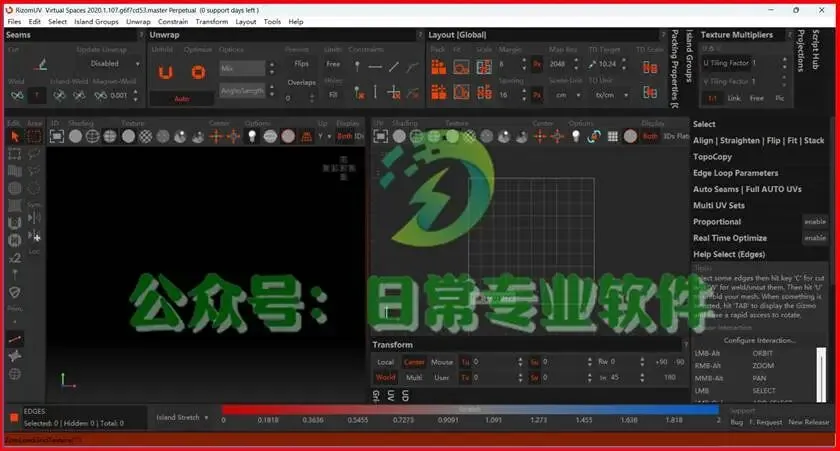The height and width of the screenshot is (451, 840).
Task: Select the diagonal line constraint icon
Action: click(x=394, y=66)
